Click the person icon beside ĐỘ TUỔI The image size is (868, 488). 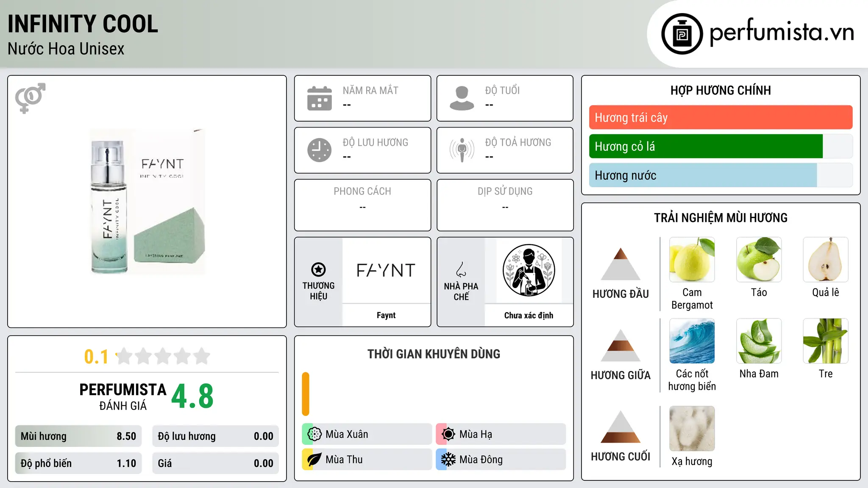pyautogui.click(x=462, y=98)
